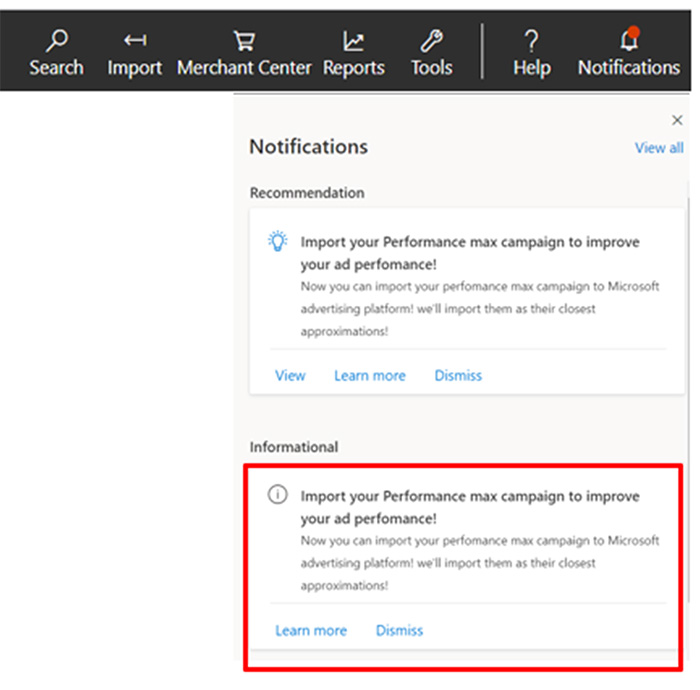Viewport: 700px width, 690px height.
Task: Click Learn more in the Recommendation card
Action: tap(370, 376)
